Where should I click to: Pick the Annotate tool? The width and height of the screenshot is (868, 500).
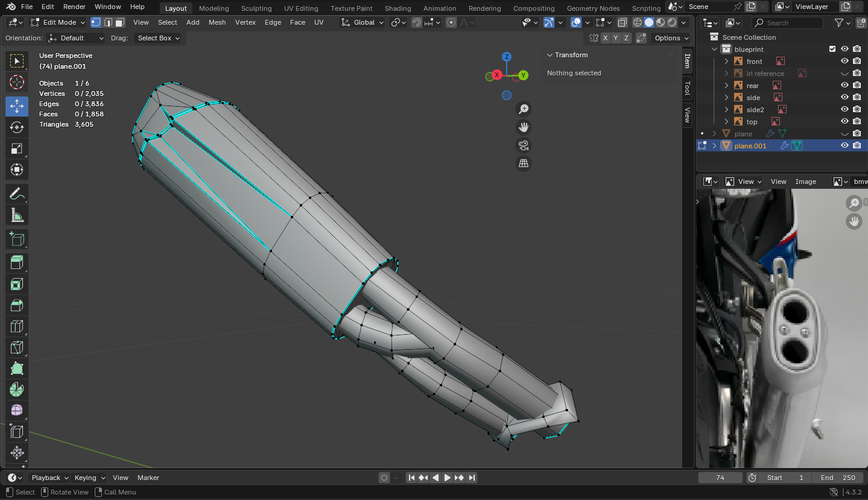coord(17,194)
